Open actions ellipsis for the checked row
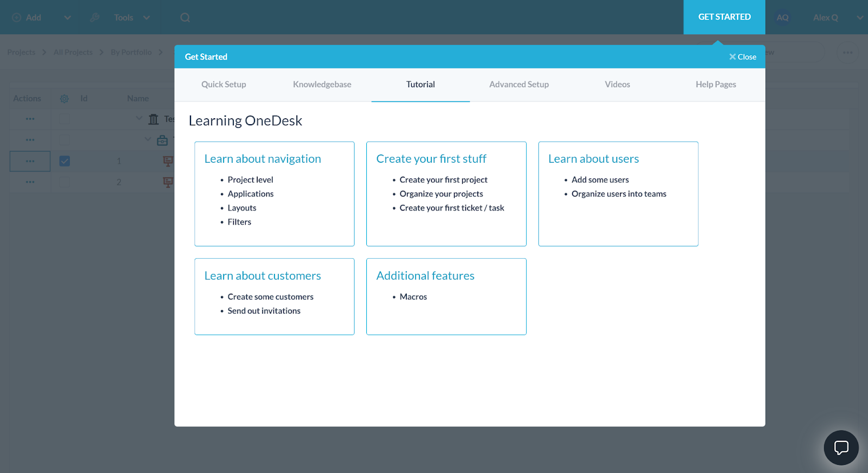This screenshot has height=473, width=868. [x=30, y=161]
